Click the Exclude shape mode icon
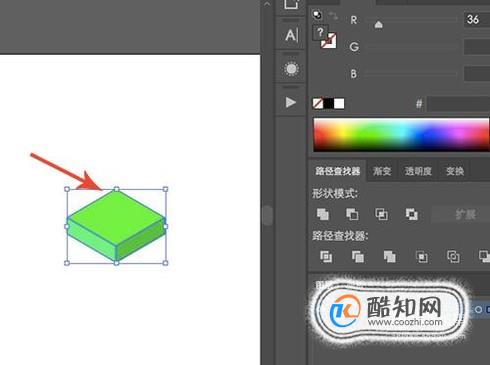Viewport: 490px width, 365px height. coord(411,214)
